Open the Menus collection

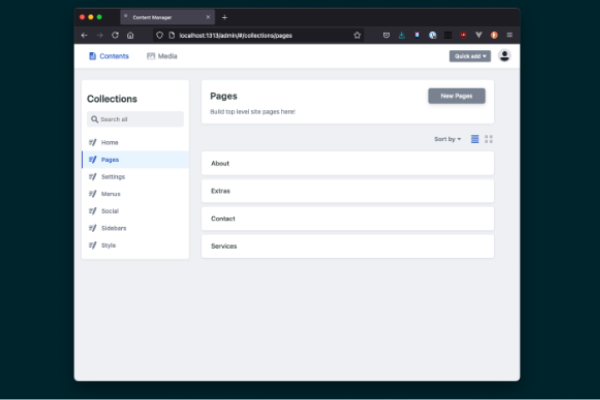click(110, 194)
